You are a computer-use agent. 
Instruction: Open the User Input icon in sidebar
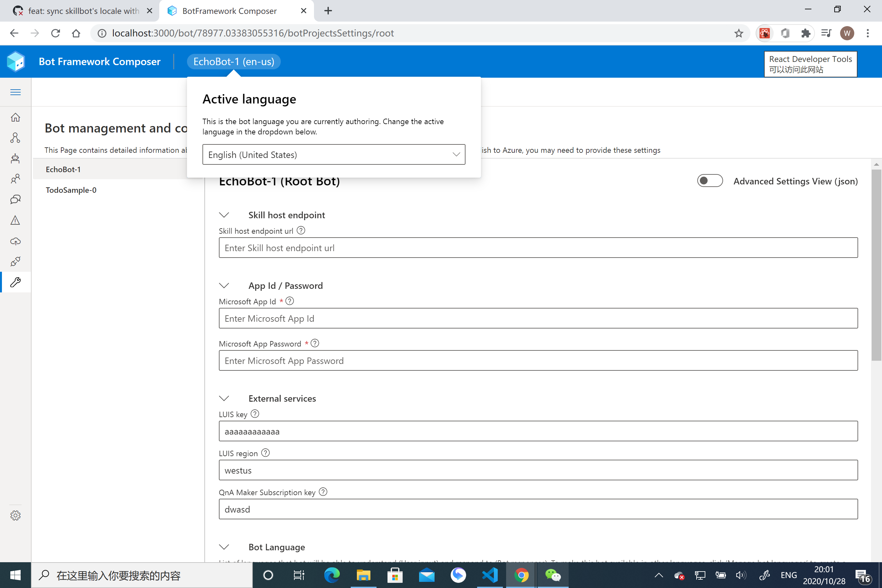pos(15,179)
